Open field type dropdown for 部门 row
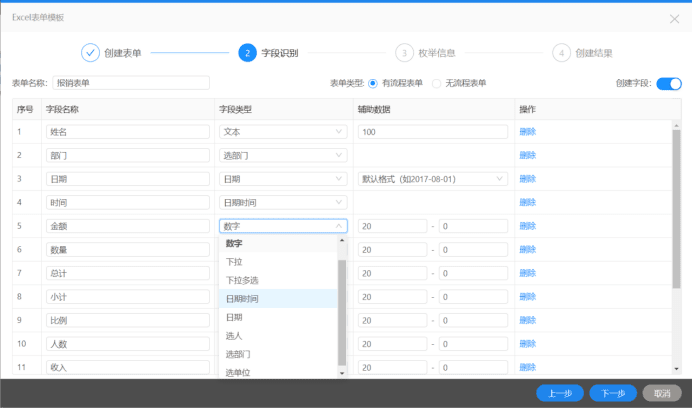Viewport: 693px width, 408px height. tap(283, 155)
